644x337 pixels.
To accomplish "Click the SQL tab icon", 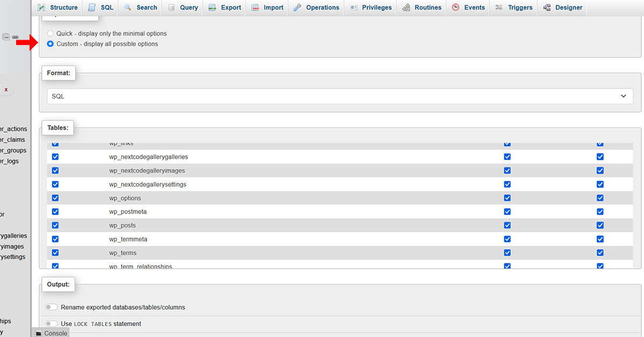I will coord(92,8).
